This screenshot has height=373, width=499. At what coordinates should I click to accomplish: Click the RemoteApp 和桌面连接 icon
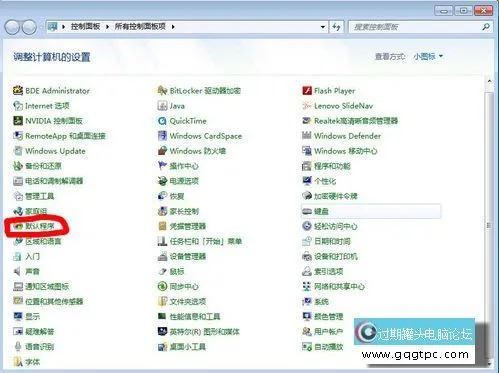[18, 136]
